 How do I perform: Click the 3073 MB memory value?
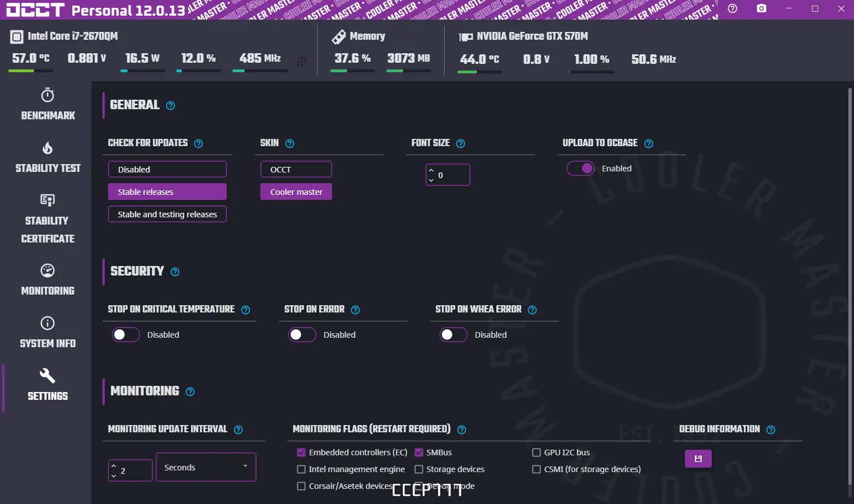tap(409, 58)
